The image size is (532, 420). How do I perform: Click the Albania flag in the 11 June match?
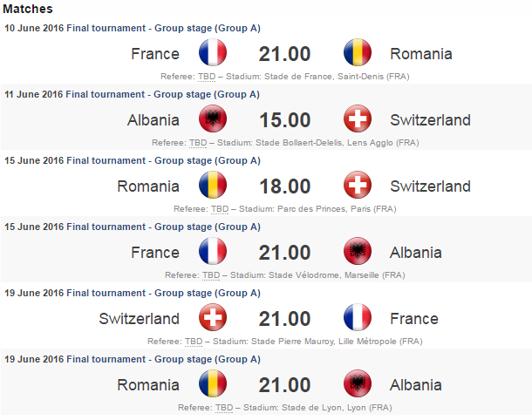pyautogui.click(x=213, y=119)
